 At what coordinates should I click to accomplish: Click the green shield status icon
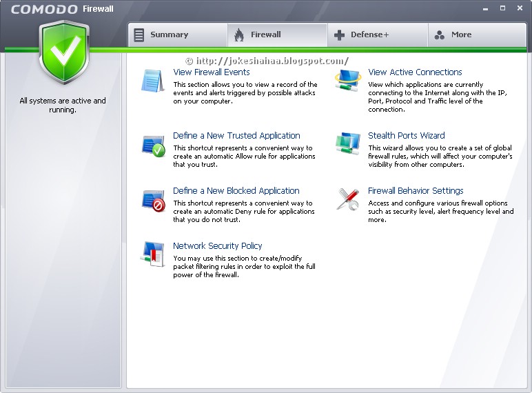[64, 52]
